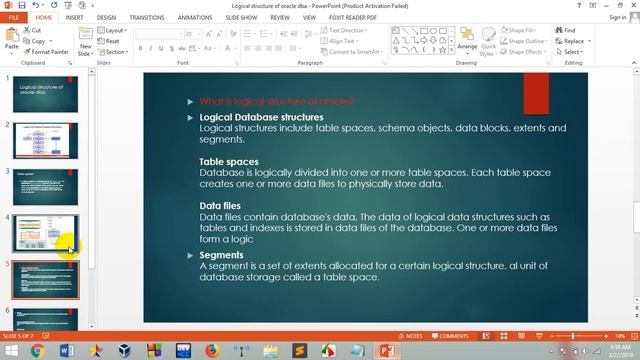640x360 pixels.
Task: Open Firefox from the taskbar
Action: (212, 351)
